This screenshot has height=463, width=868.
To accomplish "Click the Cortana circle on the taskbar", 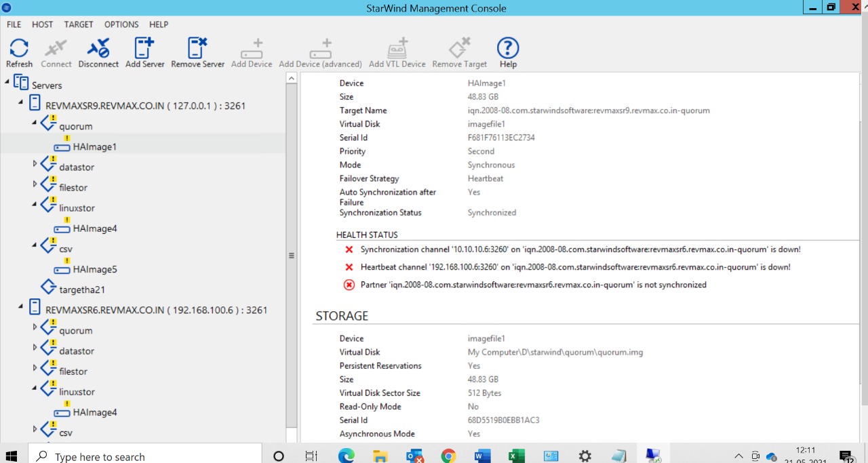I will click(279, 456).
